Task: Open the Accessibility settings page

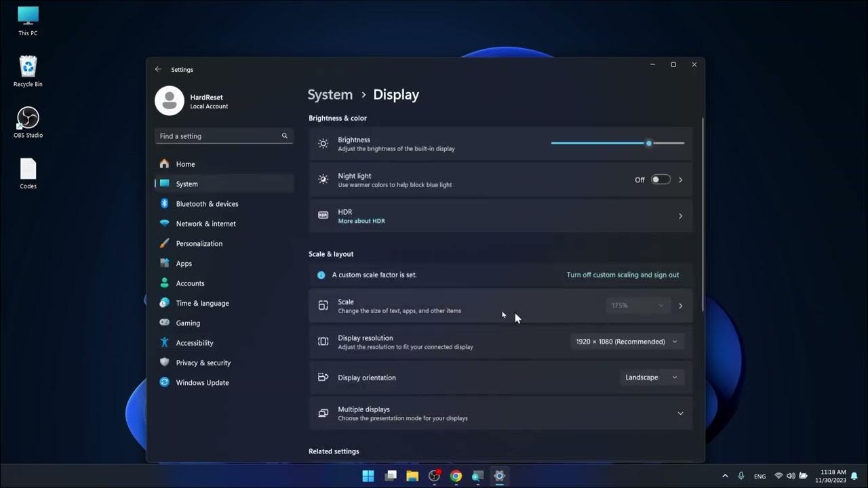Action: coord(194,343)
